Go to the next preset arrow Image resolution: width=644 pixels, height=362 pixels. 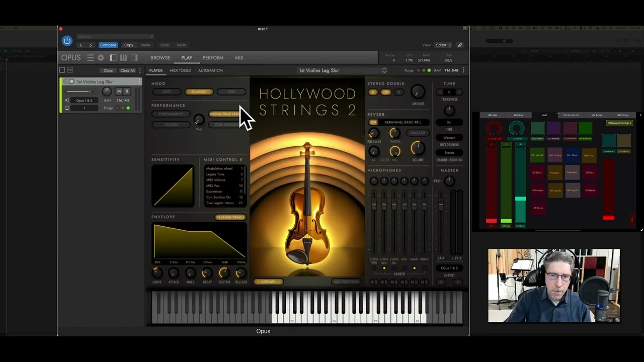click(x=91, y=45)
